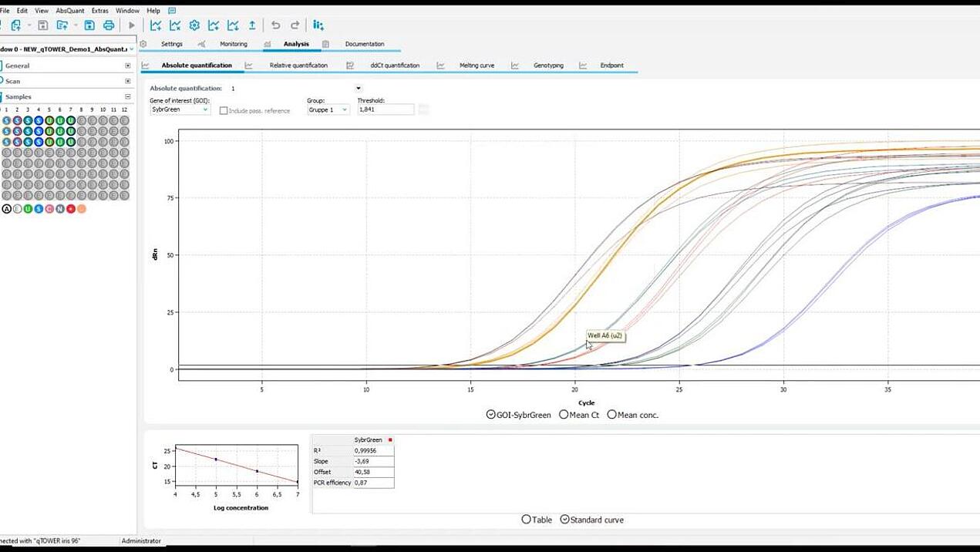This screenshot has height=552, width=980.
Task: Click the Undo arrow icon
Action: 275,25
